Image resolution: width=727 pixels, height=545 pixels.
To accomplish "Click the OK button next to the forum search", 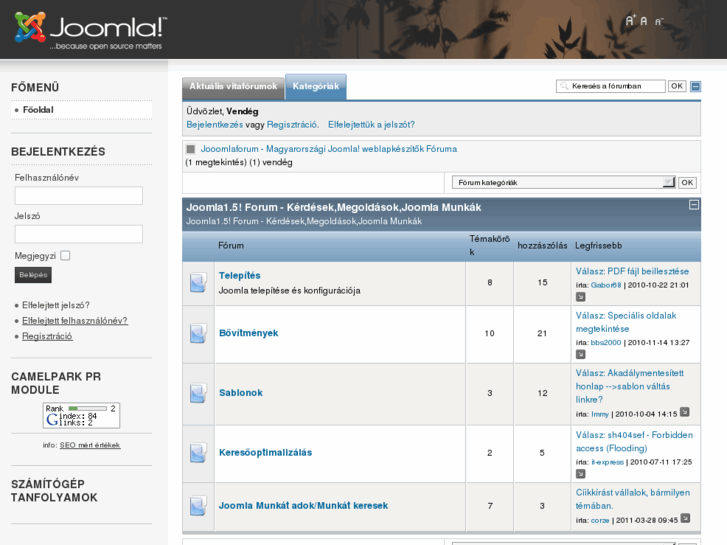I will [x=677, y=86].
